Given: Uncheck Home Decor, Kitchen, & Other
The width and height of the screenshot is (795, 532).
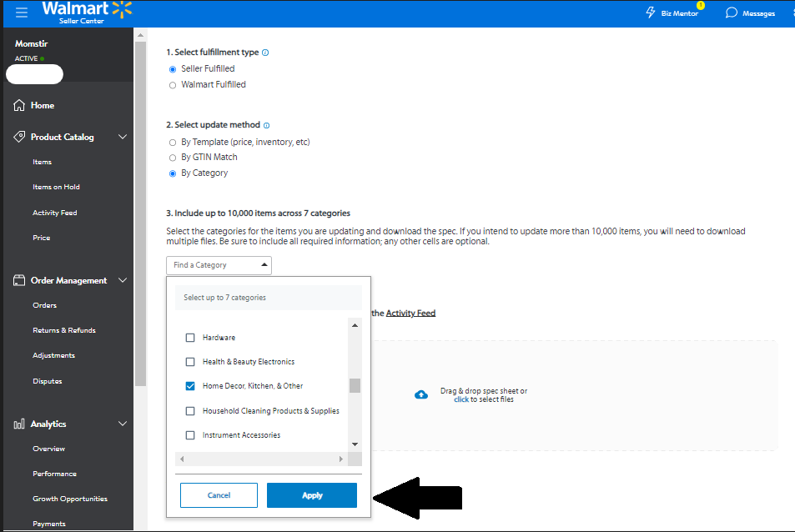Looking at the screenshot, I should (x=190, y=386).
